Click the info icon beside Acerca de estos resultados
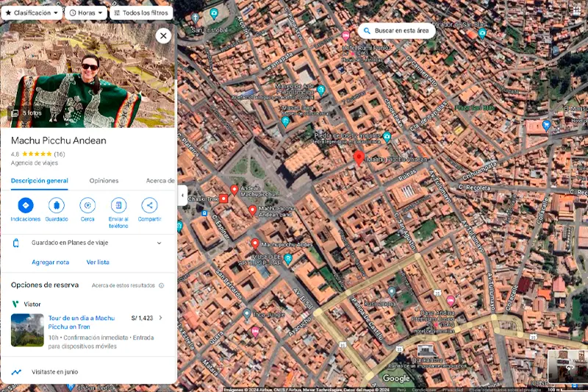The width and height of the screenshot is (588, 392). point(162,285)
